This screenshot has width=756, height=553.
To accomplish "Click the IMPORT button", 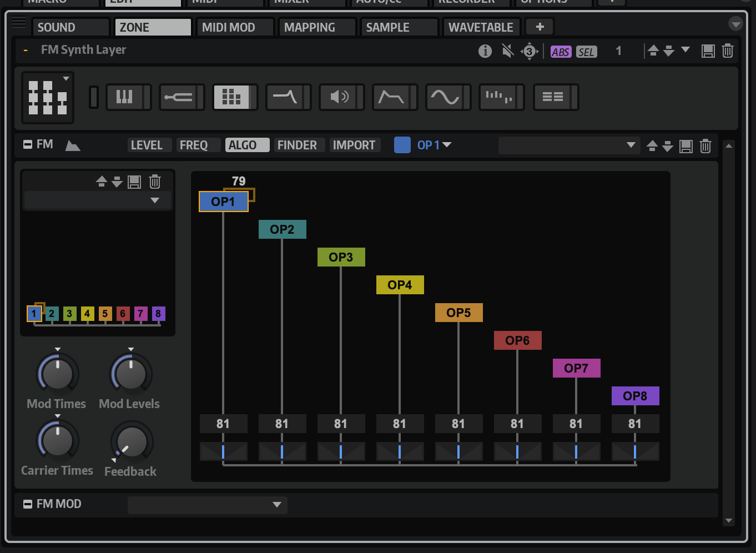I will click(354, 145).
